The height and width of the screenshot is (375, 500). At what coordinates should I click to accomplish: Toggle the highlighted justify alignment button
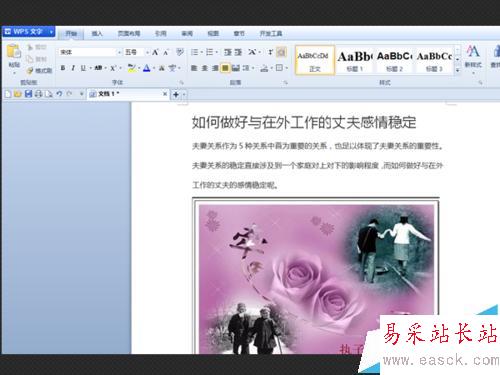(225, 68)
